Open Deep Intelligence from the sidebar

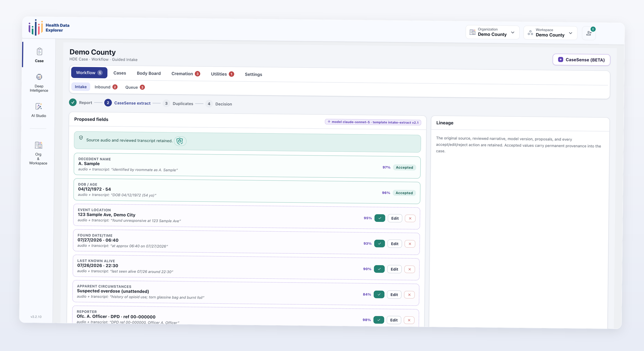39,83
